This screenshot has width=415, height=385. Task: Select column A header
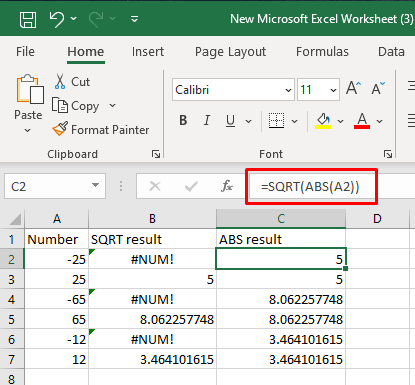pos(57,219)
